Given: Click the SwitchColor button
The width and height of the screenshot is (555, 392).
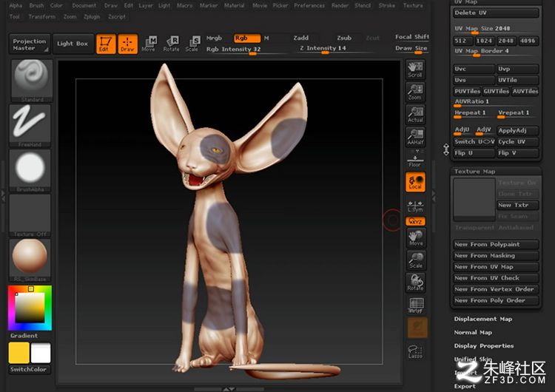Looking at the screenshot, I should [29, 369].
